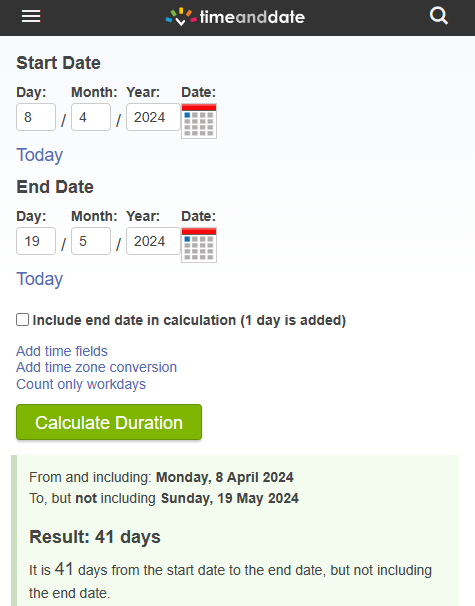Screen dimensions: 475x606
Task: Click Add time fields link
Action: (x=62, y=351)
